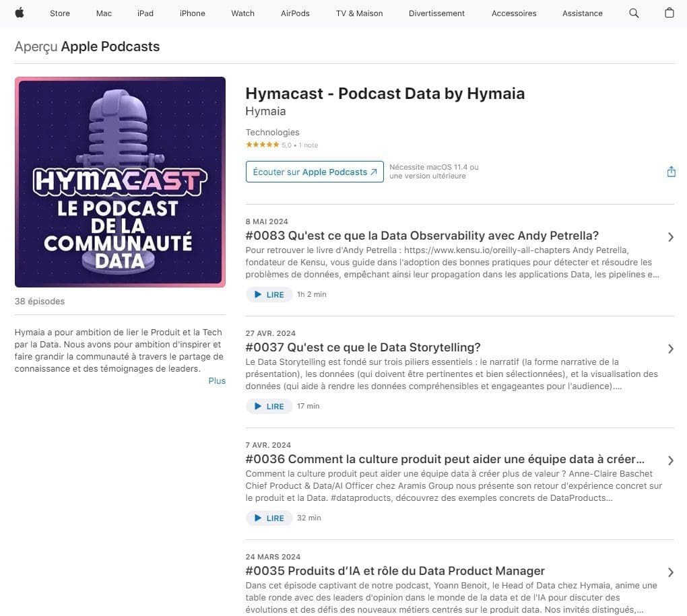Play episode #0037 Data Storytelling
This screenshot has height=616, width=687.
(269, 406)
